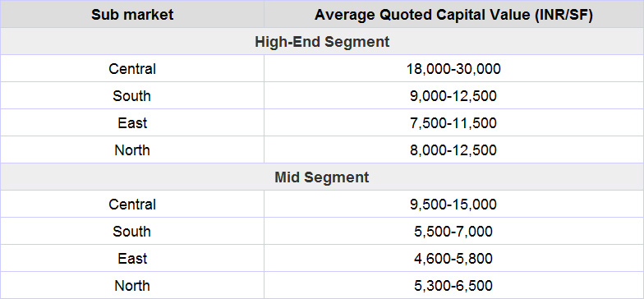Click South under High-End Segment
Viewport: 644px width, 299px height.
(x=131, y=95)
